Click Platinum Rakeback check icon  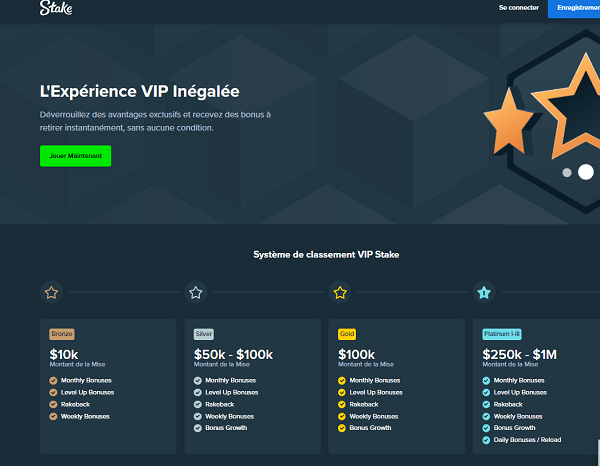tap(486, 404)
